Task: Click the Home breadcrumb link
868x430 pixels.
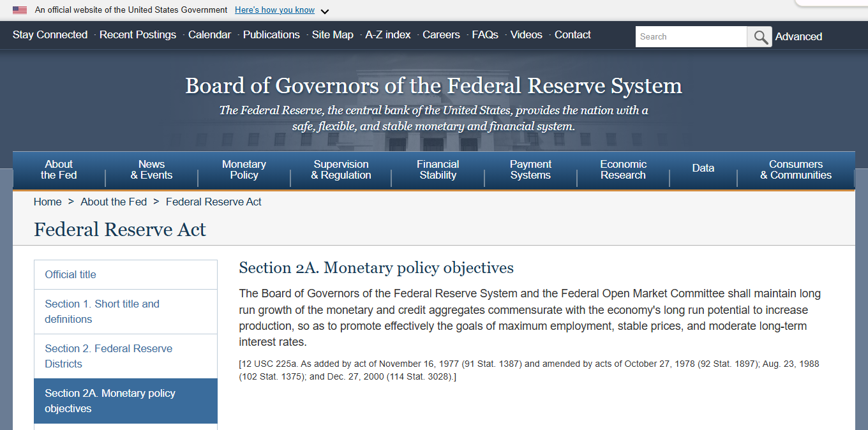Action: click(48, 202)
